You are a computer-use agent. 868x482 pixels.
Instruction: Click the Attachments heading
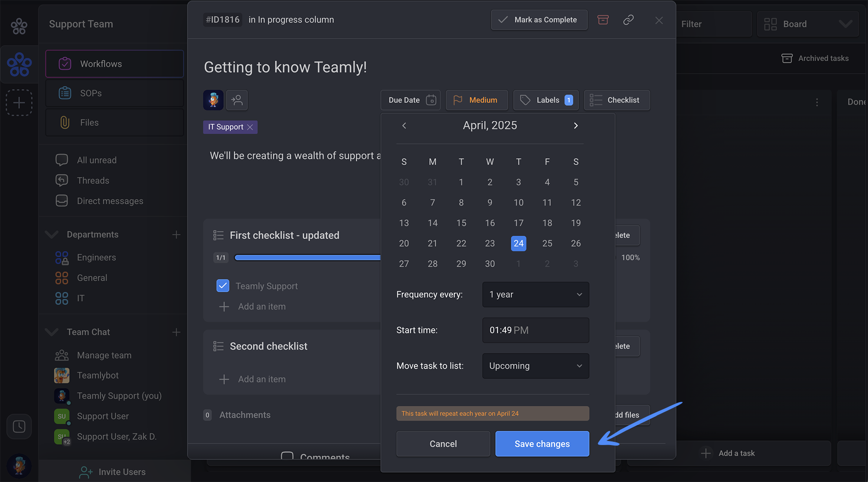(245, 415)
